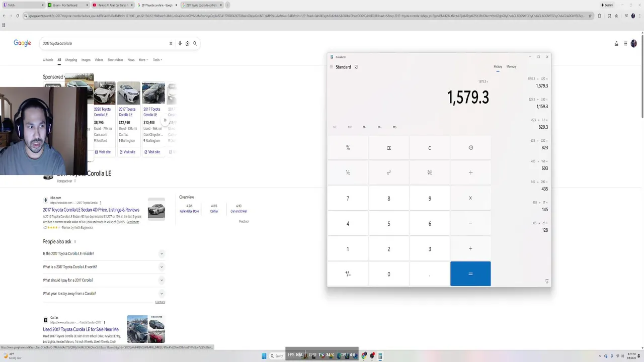The height and width of the screenshot is (362, 644).
Task: Switch to News search tab
Action: click(x=131, y=60)
